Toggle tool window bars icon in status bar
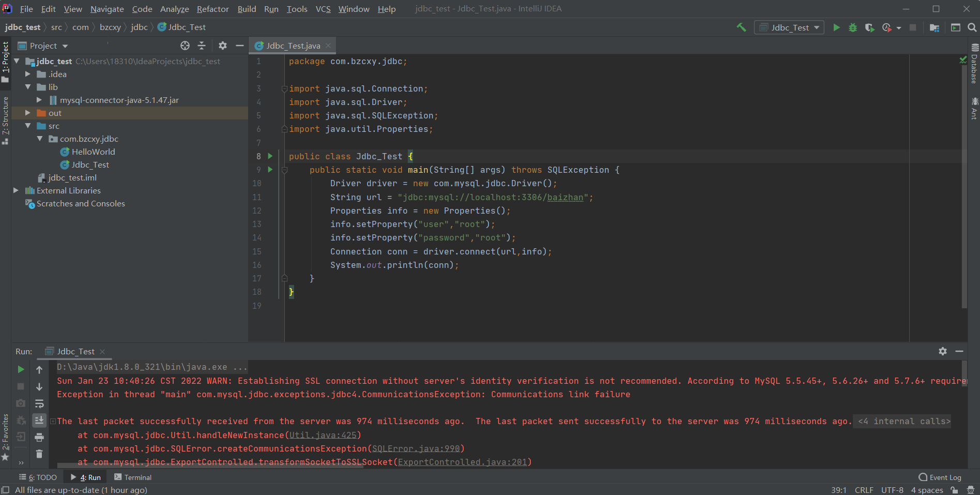This screenshot has height=495, width=980. [x=5, y=490]
